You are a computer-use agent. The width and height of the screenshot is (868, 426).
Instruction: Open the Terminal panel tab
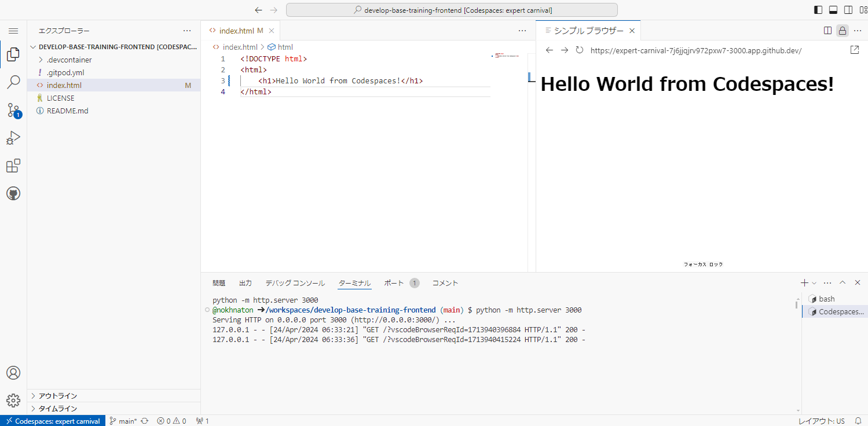click(x=355, y=283)
